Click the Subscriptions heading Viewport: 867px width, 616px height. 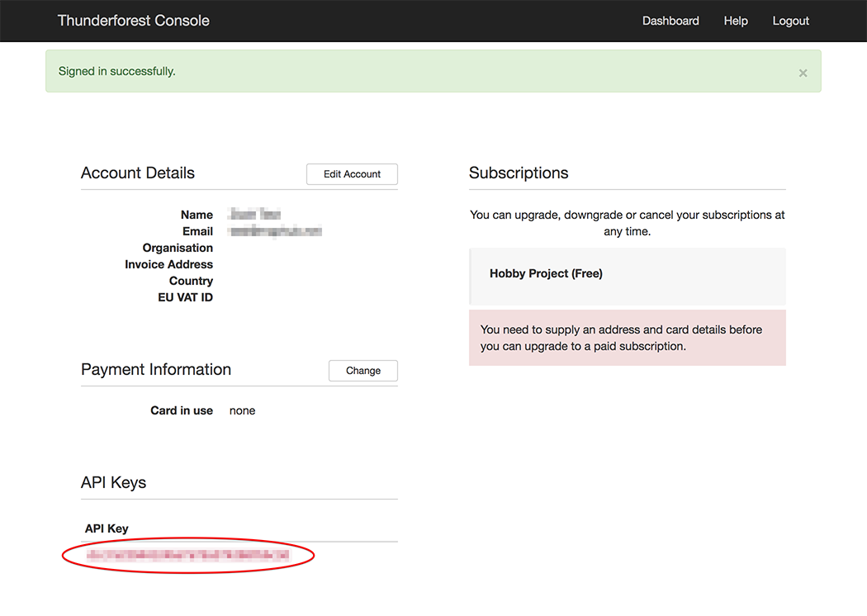pos(519,173)
